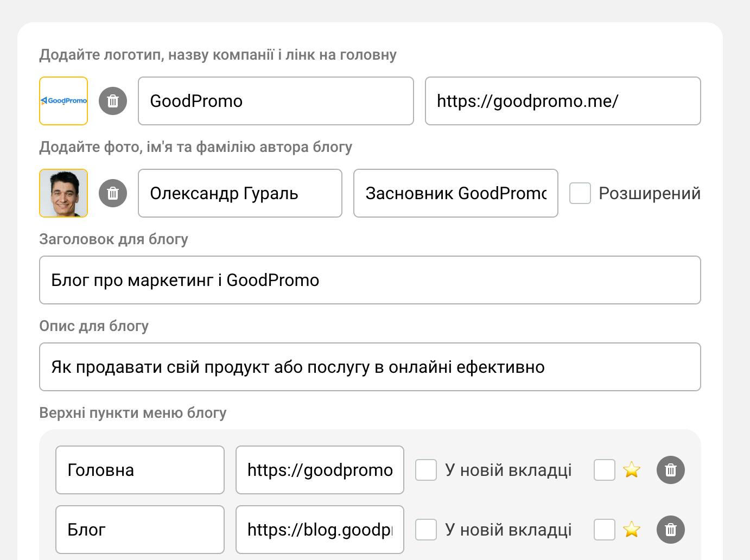The height and width of the screenshot is (560, 750).
Task: Click the author name field Олександр Гураль
Action: click(240, 193)
